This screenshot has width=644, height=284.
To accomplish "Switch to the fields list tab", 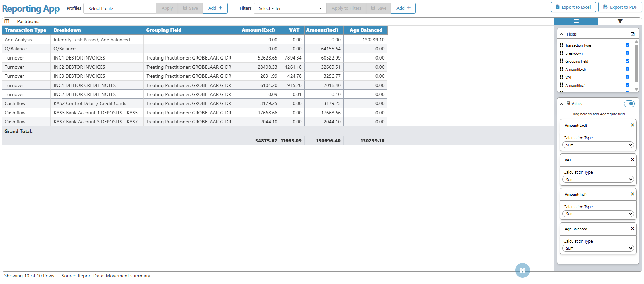I will click(576, 21).
